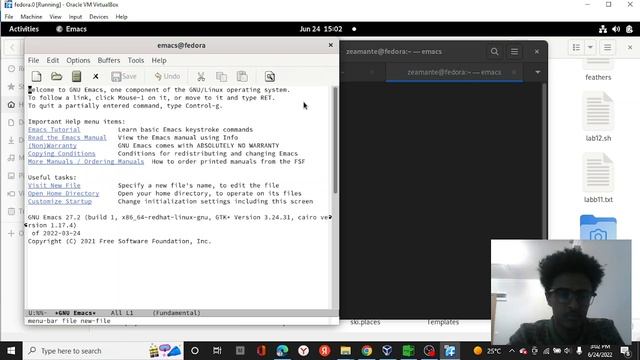
Task: Open the terminal hamburger menu
Action: (x=514, y=52)
